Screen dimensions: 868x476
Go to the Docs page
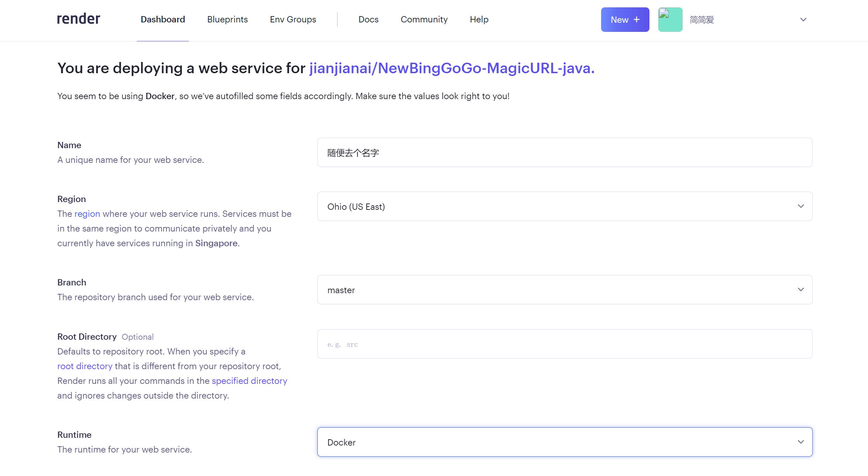tap(368, 20)
